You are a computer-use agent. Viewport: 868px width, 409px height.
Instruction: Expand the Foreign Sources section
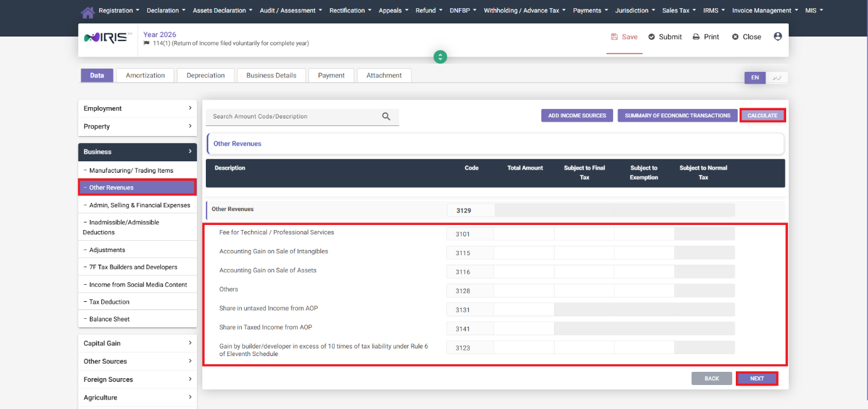pyautogui.click(x=137, y=380)
